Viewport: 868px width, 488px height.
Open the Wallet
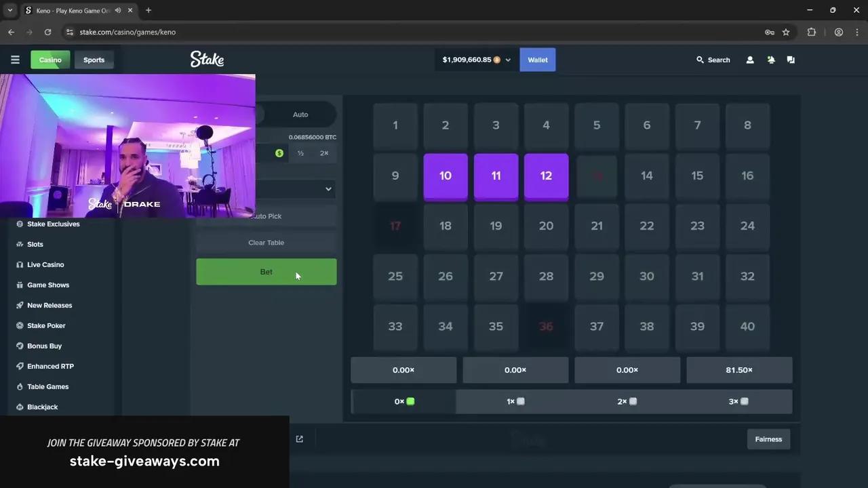coord(538,60)
